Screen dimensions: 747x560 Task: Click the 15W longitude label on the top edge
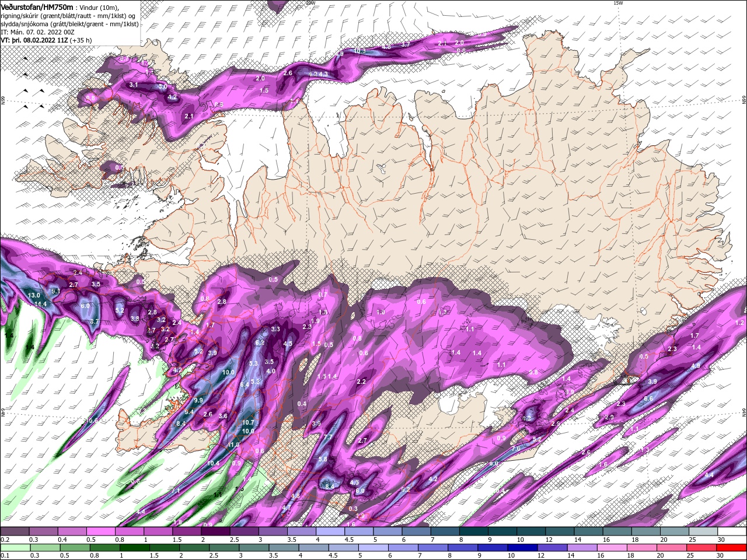click(x=618, y=3)
